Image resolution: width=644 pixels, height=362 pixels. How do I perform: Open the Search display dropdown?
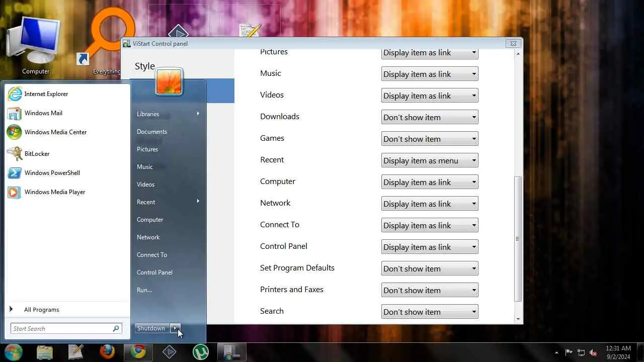point(430,312)
